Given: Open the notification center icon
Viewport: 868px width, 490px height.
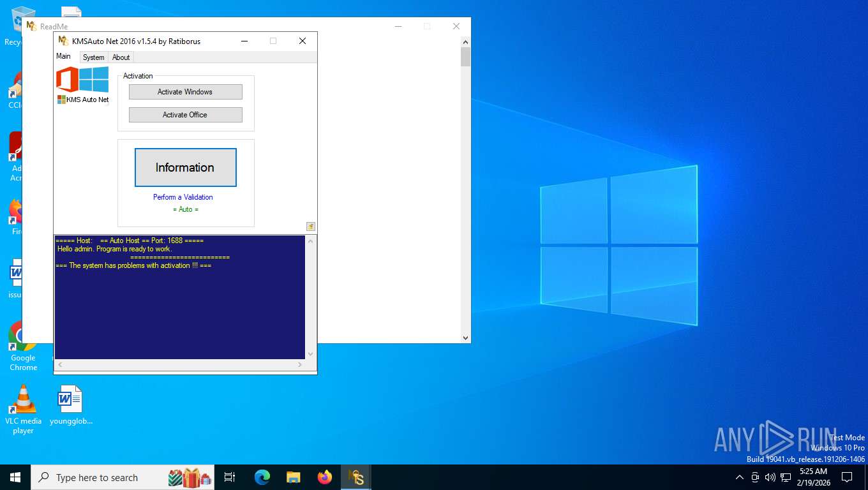Looking at the screenshot, I should [x=847, y=477].
